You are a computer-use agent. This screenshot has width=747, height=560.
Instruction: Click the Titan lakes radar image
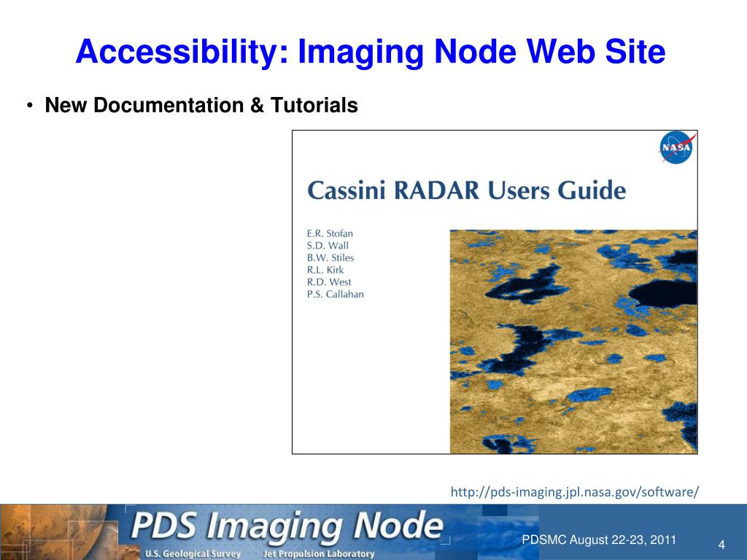(573, 341)
